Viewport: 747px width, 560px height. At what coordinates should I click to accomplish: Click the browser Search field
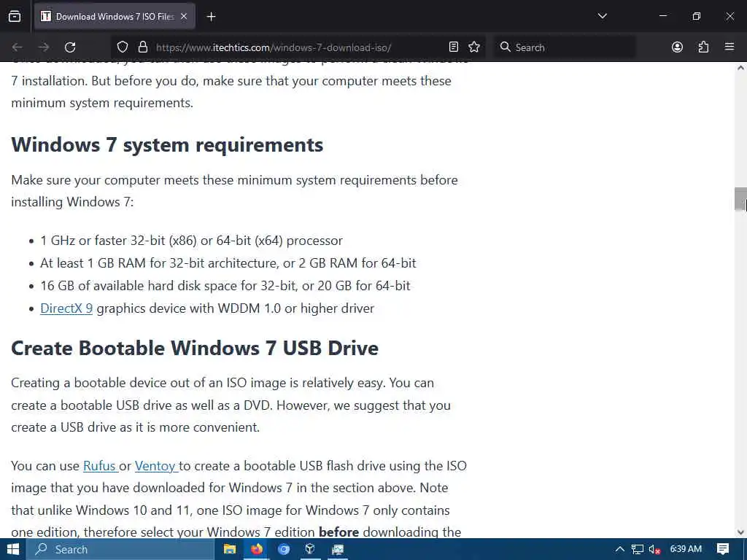[x=565, y=47]
